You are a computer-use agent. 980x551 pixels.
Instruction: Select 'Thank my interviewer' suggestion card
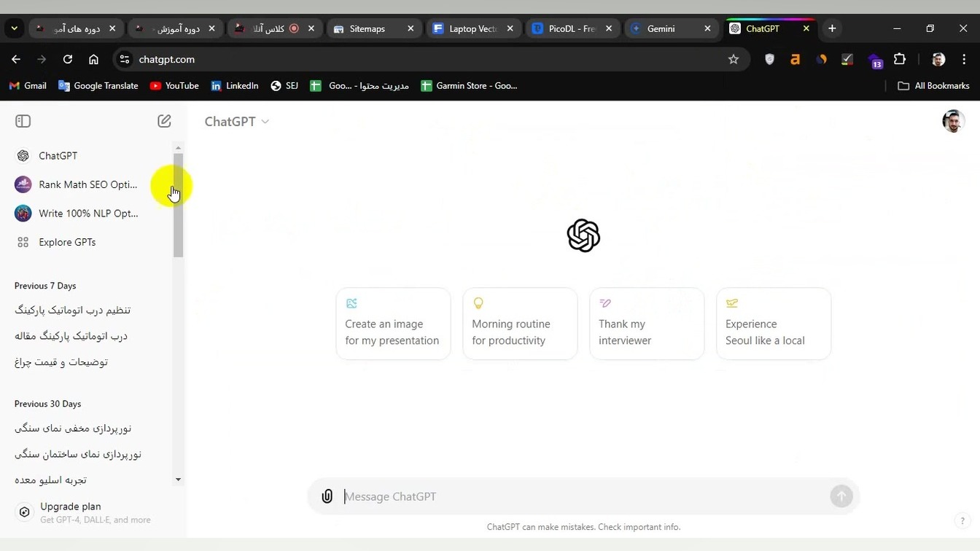[647, 324]
